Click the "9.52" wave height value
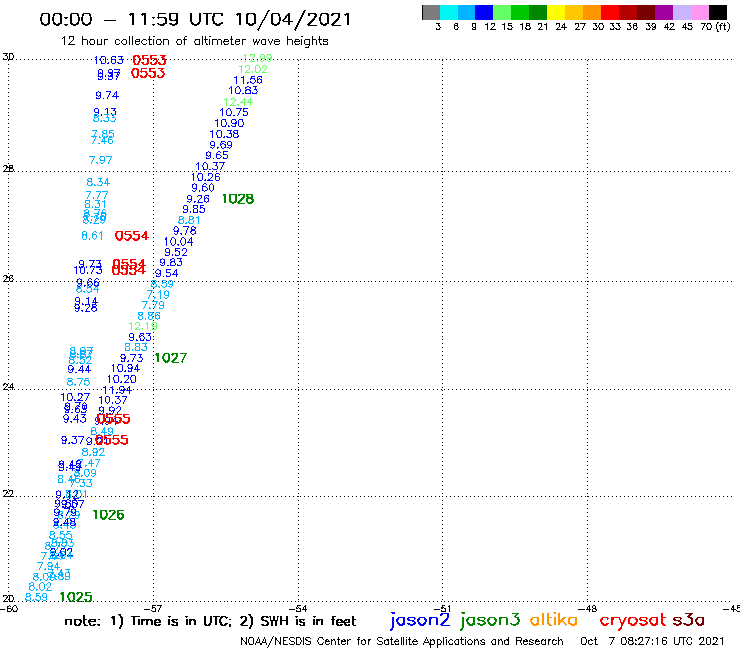 point(176,252)
